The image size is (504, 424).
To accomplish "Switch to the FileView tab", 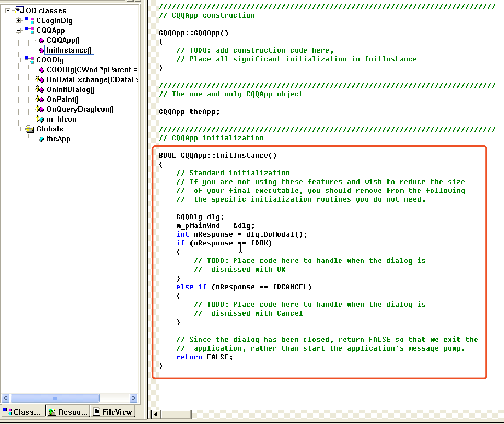I will pos(113,412).
